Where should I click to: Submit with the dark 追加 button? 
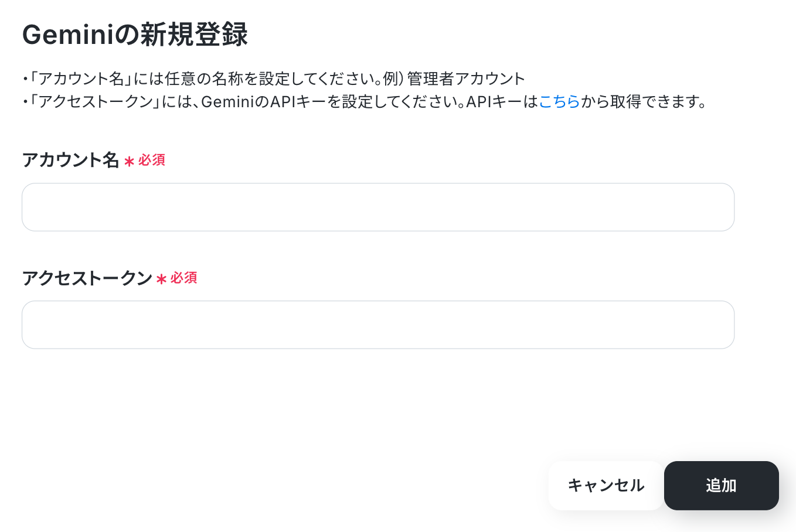(x=722, y=486)
